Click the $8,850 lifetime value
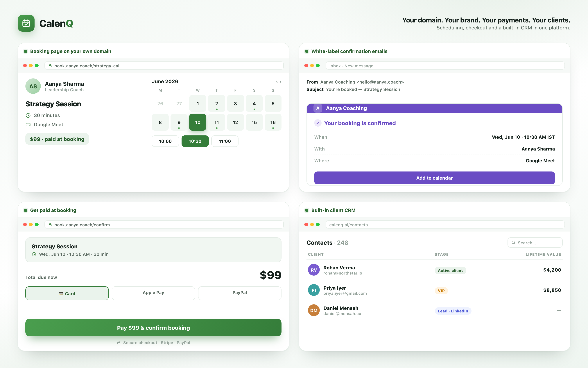This screenshot has width=588, height=368. 552,290
